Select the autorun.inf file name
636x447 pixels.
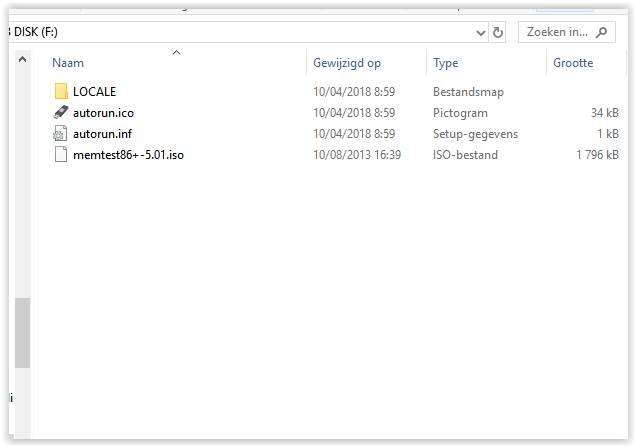[102, 134]
